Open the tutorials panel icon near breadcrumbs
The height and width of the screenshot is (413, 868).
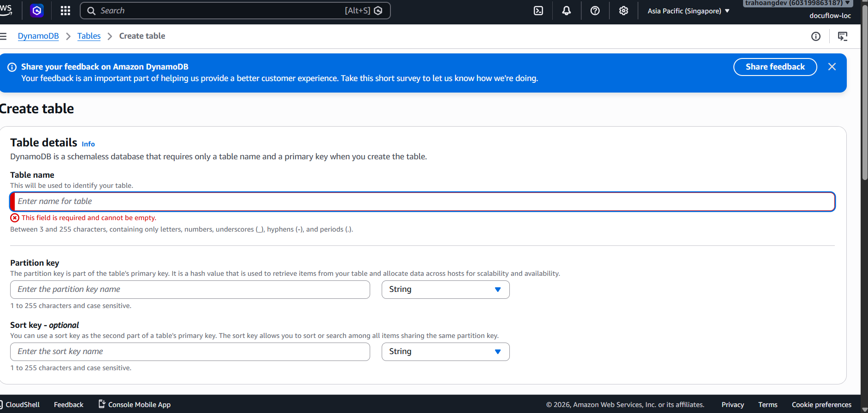click(x=843, y=36)
